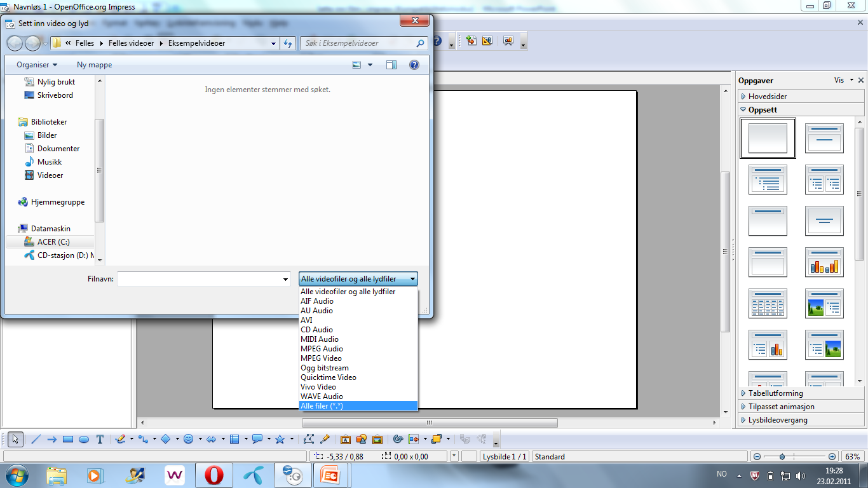Open the view options dropdown in dialog

click(370, 65)
